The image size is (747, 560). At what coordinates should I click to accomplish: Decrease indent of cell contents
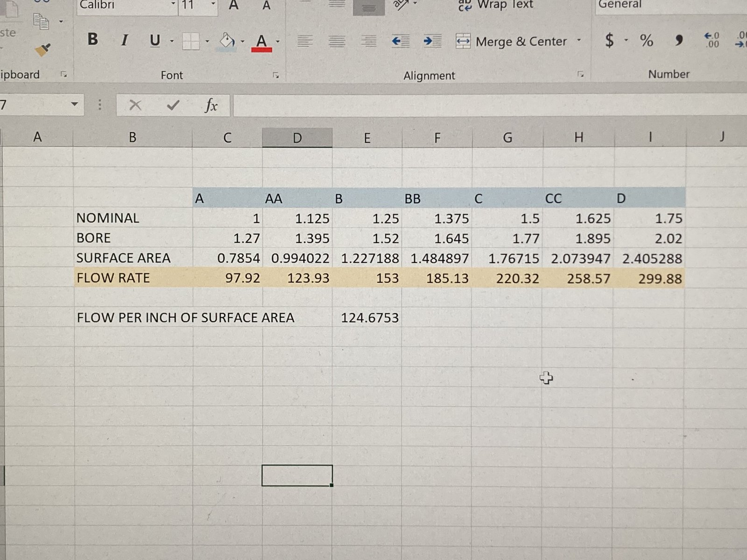pos(400,42)
